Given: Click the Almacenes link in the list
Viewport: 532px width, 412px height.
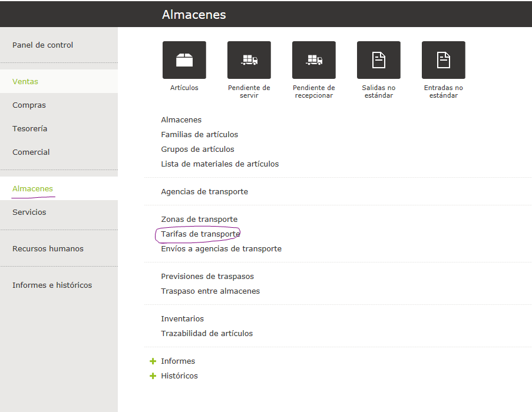Looking at the screenshot, I should pos(181,120).
